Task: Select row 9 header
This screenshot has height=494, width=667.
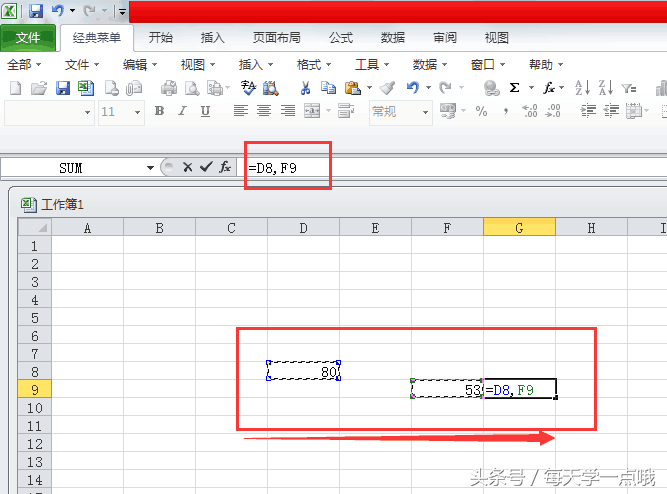Action: tap(34, 389)
